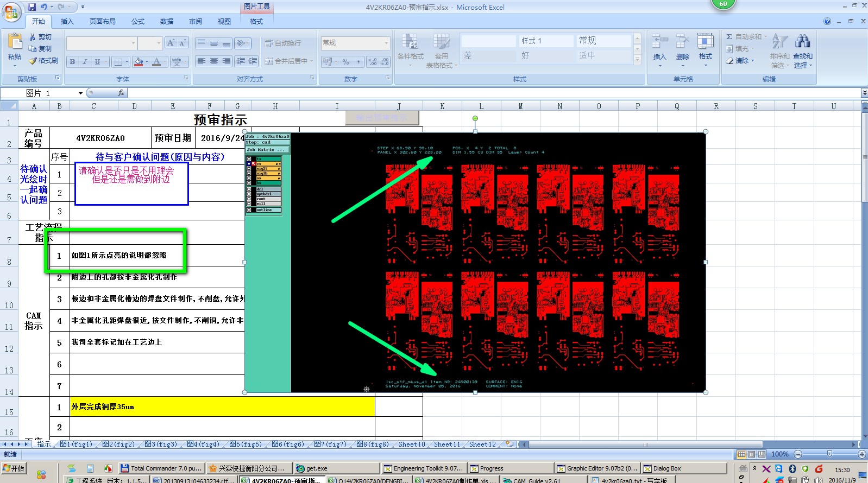Click the horizontal scrollbar
This screenshot has width=868, height=483.
point(646,444)
